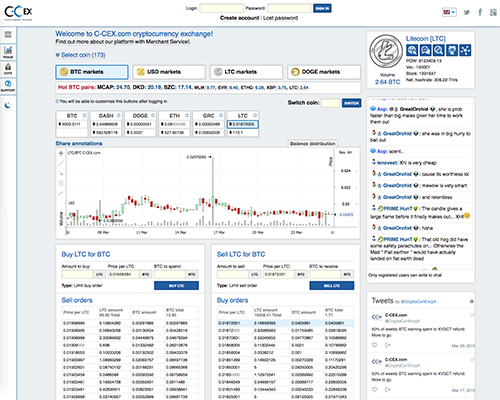Click the BUY LTC button
500x400 pixels.
(x=176, y=286)
